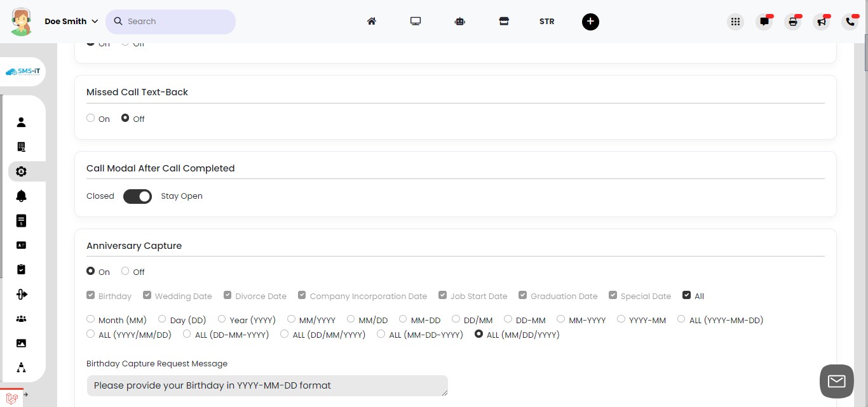
Task: Select the YYYY-MM date format option
Action: (x=621, y=318)
